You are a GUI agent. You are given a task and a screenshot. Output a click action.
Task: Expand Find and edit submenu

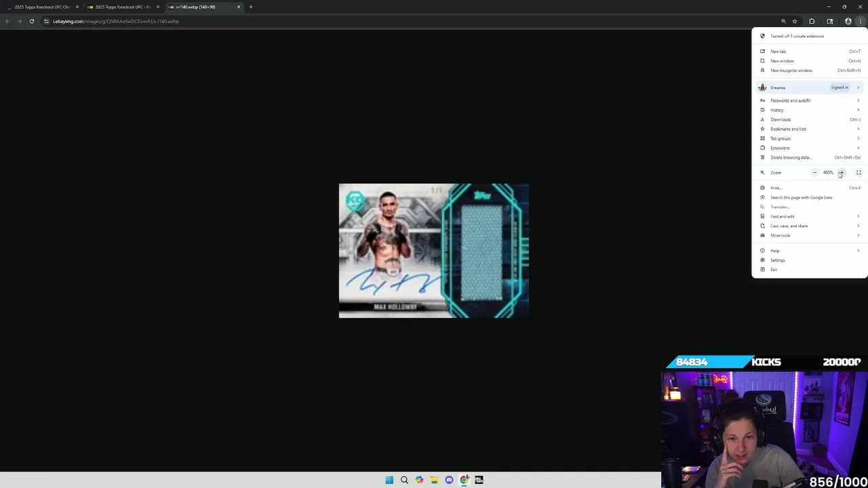pos(810,216)
